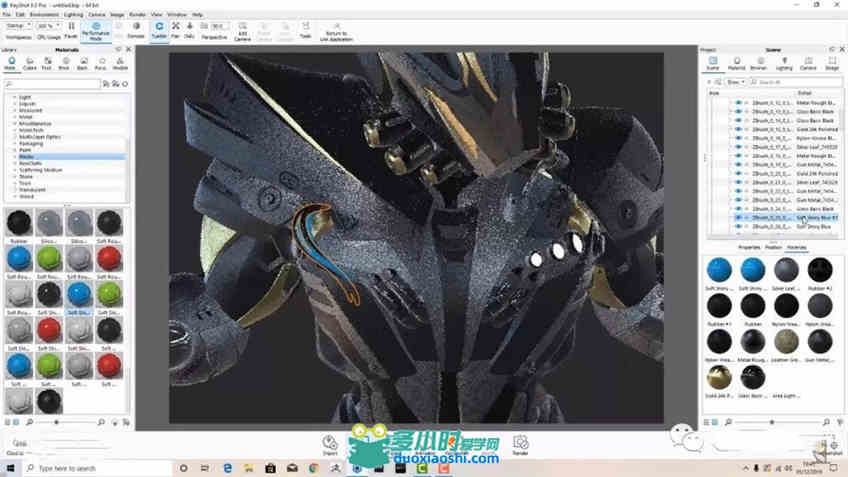
Task: Open the Environment tab in Project panel
Action: click(x=759, y=64)
